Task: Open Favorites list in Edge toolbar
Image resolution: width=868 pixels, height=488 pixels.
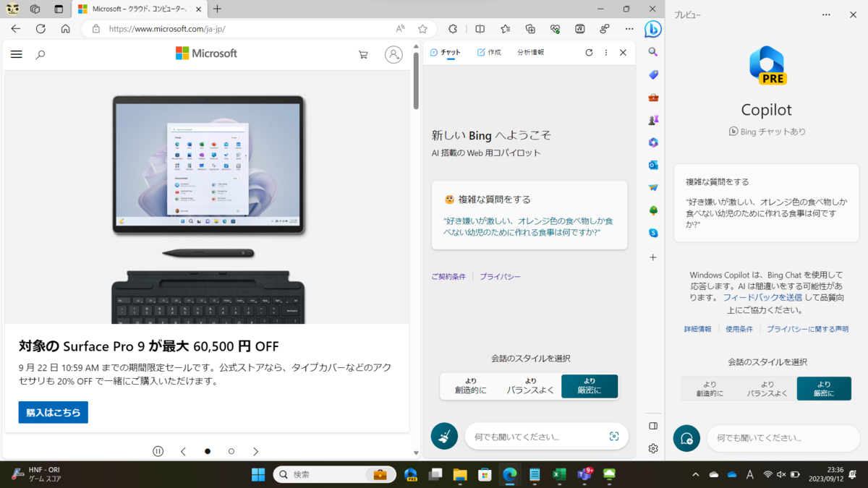Action: pos(506,29)
